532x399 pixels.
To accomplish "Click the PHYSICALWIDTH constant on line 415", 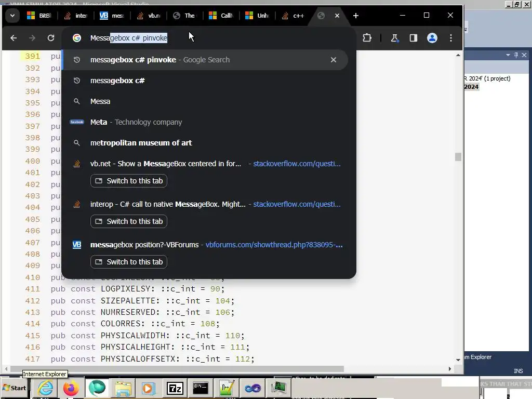I will [133, 336].
